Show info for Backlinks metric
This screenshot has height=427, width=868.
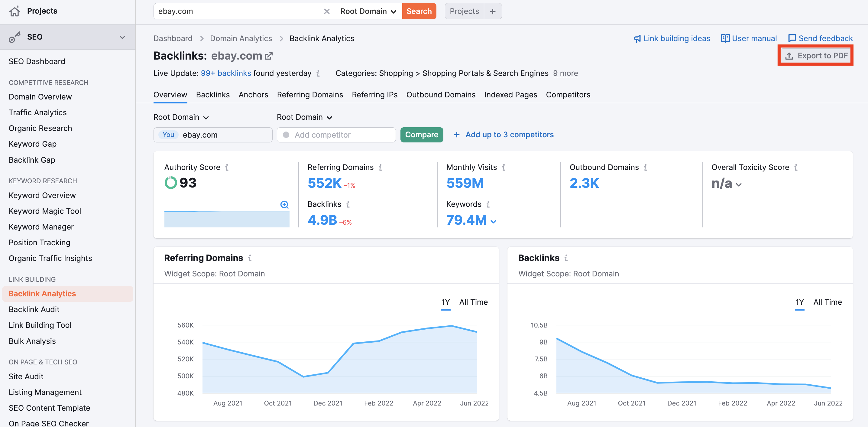[348, 204]
